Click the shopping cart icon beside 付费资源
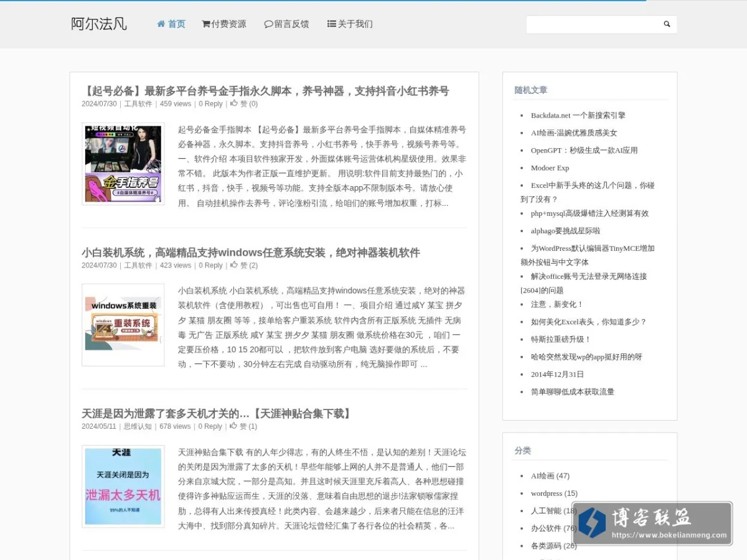The image size is (747, 560). point(206,24)
